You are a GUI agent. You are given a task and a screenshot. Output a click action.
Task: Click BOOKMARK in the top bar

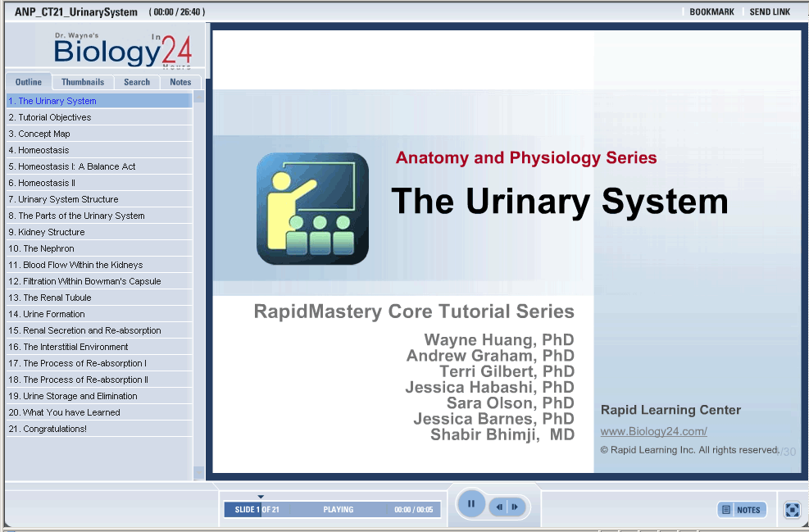(711, 12)
